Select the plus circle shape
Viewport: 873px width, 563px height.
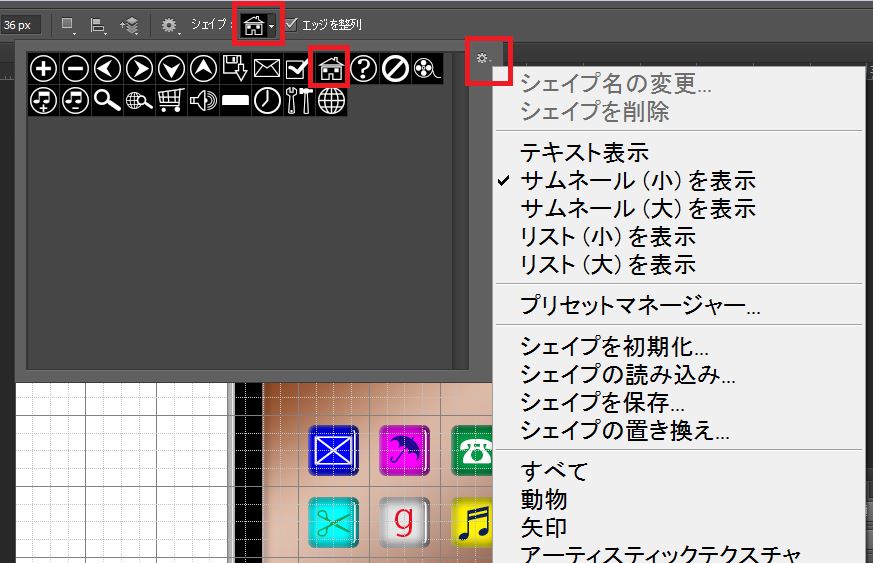pyautogui.click(x=43, y=69)
